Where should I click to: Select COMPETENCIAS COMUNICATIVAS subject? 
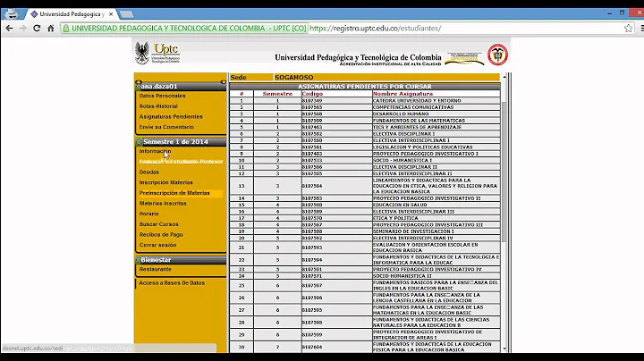[x=413, y=107]
